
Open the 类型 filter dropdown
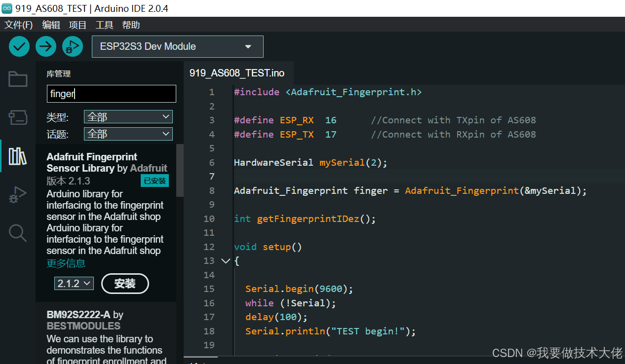pyautogui.click(x=128, y=117)
